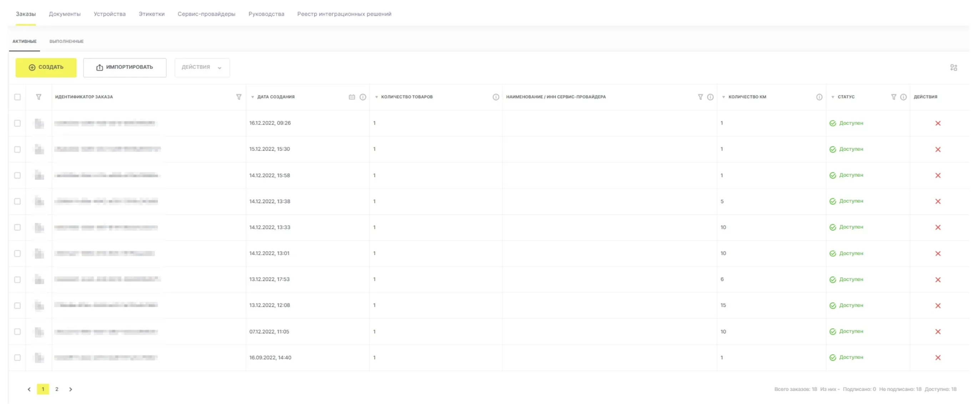
Task: Expand the Действия dropdown
Action: click(202, 68)
